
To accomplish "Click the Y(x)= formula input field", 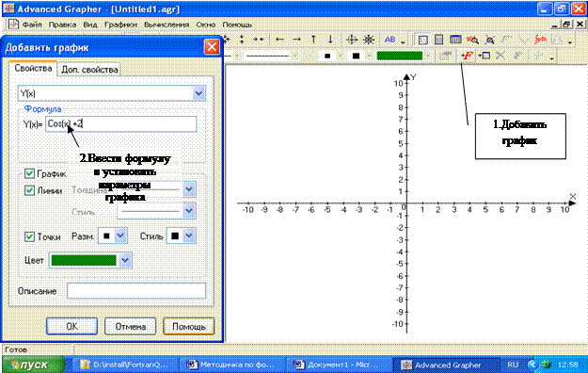I will coord(121,124).
